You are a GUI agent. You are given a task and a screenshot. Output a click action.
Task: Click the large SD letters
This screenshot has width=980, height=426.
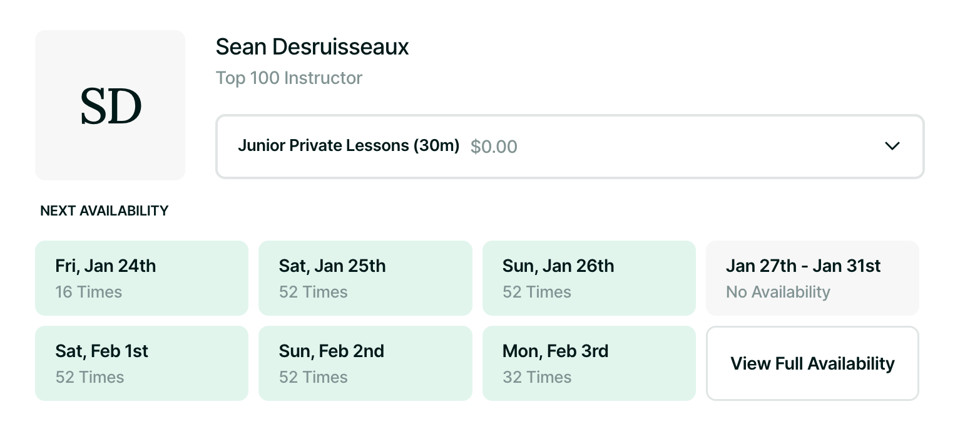pos(111,106)
